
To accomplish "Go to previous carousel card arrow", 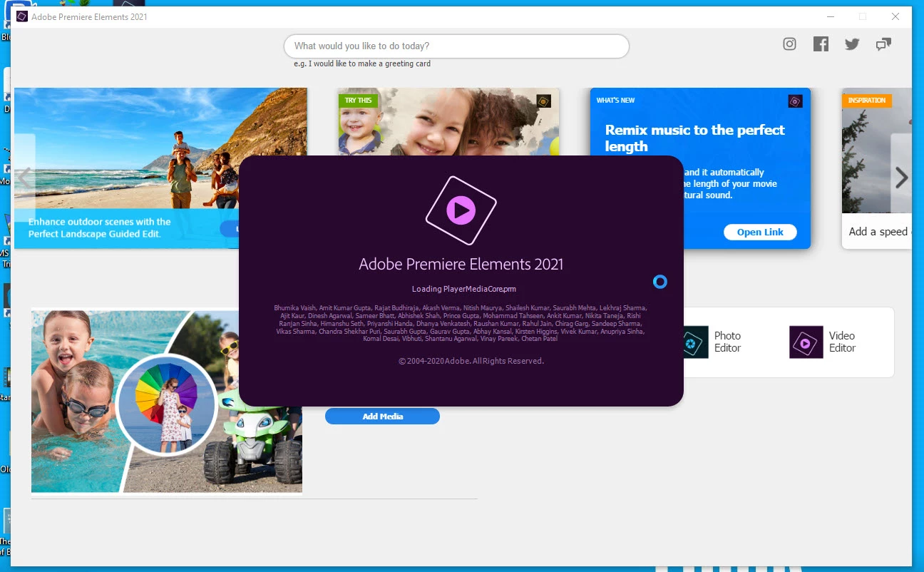I will 25,178.
